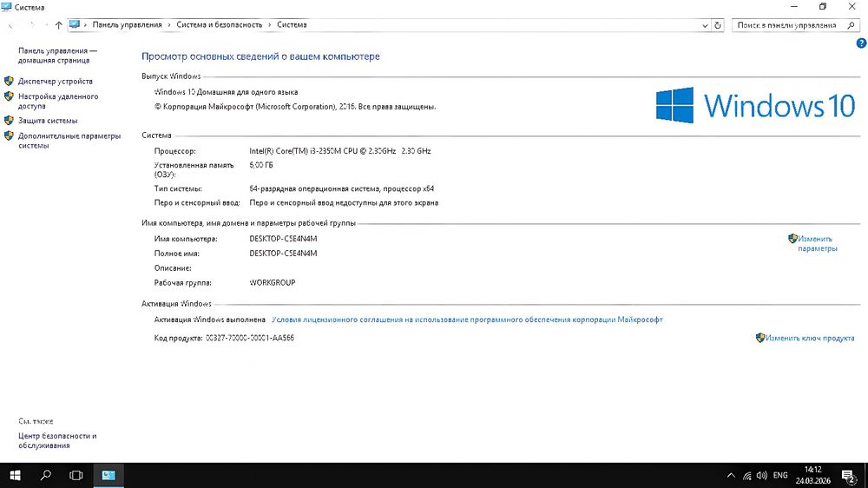The width and height of the screenshot is (868, 488).
Task: Minimize the Система window
Action: (x=794, y=7)
